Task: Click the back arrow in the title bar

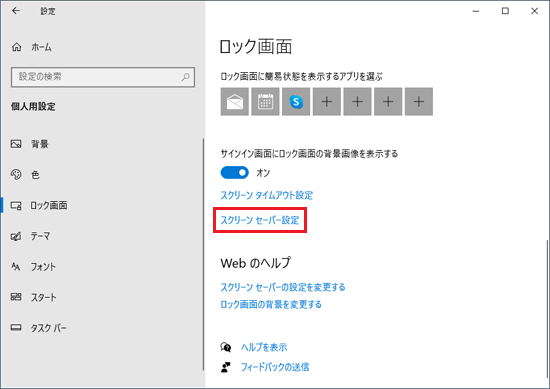Action: click(16, 11)
